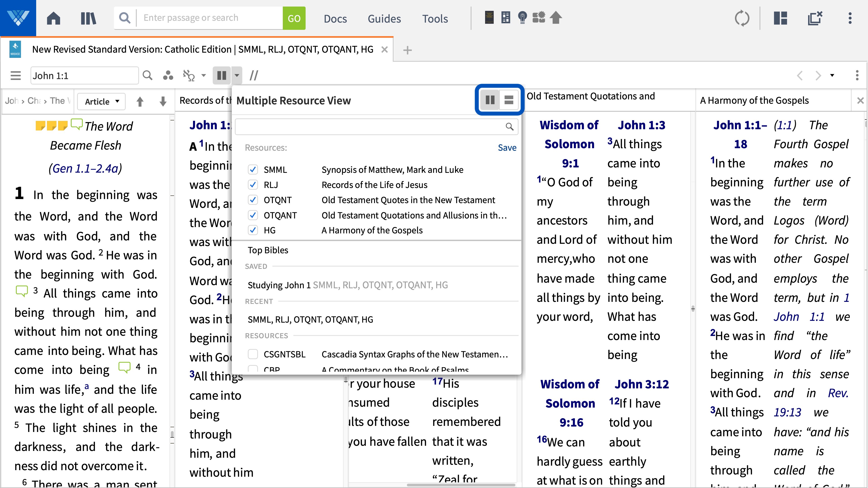Screen dimensions: 868x488
Task: Click the Joh breadcrumb segment
Action: pyautogui.click(x=12, y=101)
